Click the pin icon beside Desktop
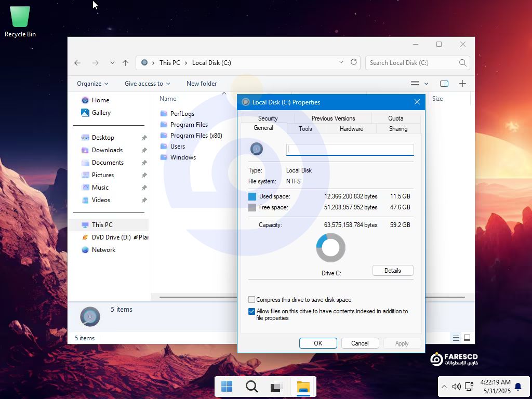 (144, 138)
